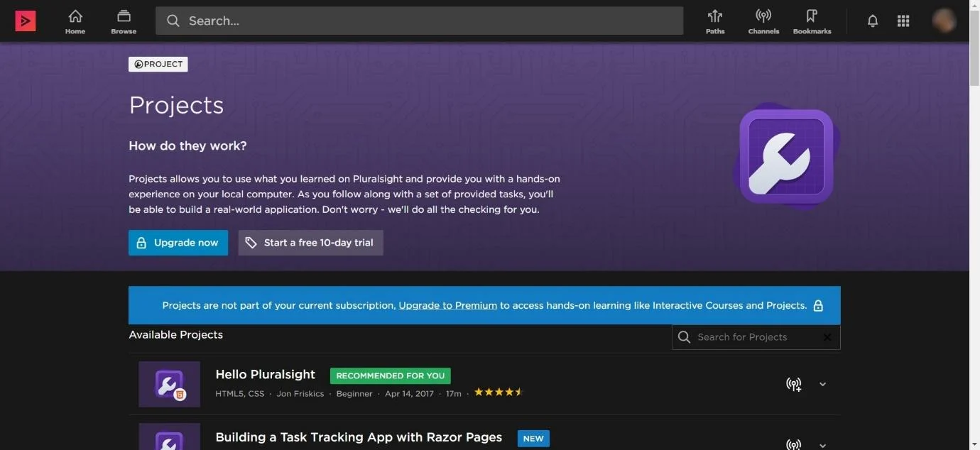This screenshot has width=980, height=450.
Task: Click the RECOMMENDED FOR YOU badge
Action: coord(390,375)
